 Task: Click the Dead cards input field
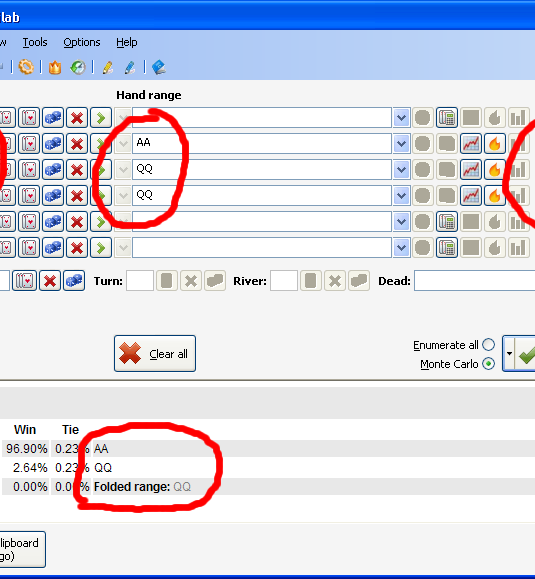point(474,281)
